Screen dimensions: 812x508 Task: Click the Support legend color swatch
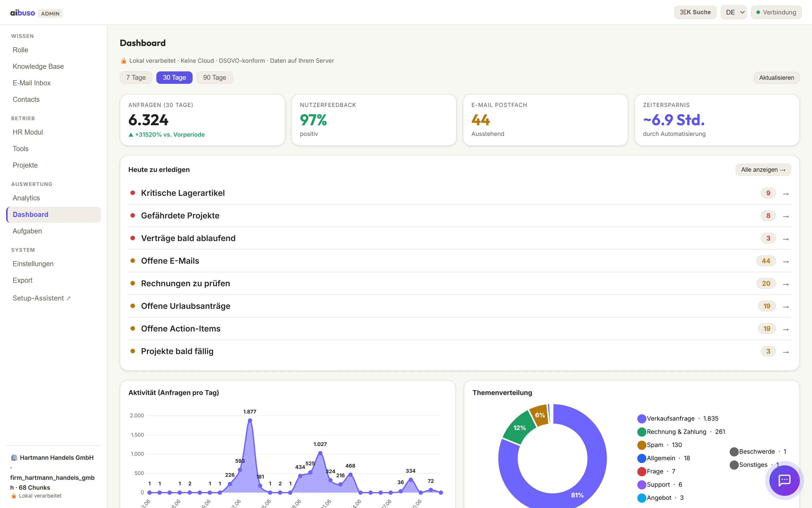click(641, 485)
